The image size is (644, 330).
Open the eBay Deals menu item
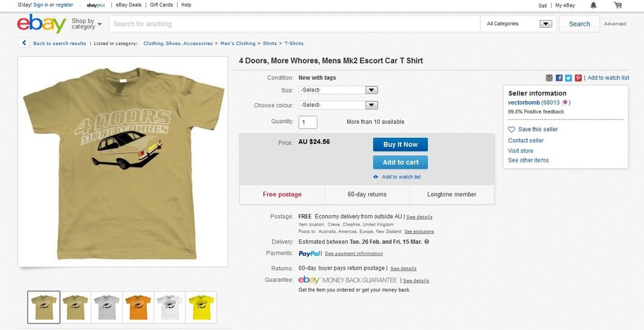coord(129,5)
